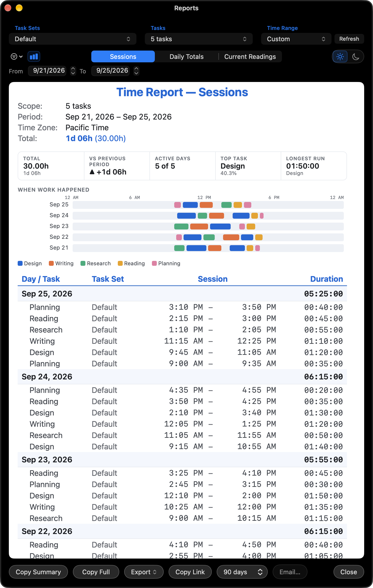Open the Task Sets Default dropdown
The image size is (373, 588).
tap(73, 39)
